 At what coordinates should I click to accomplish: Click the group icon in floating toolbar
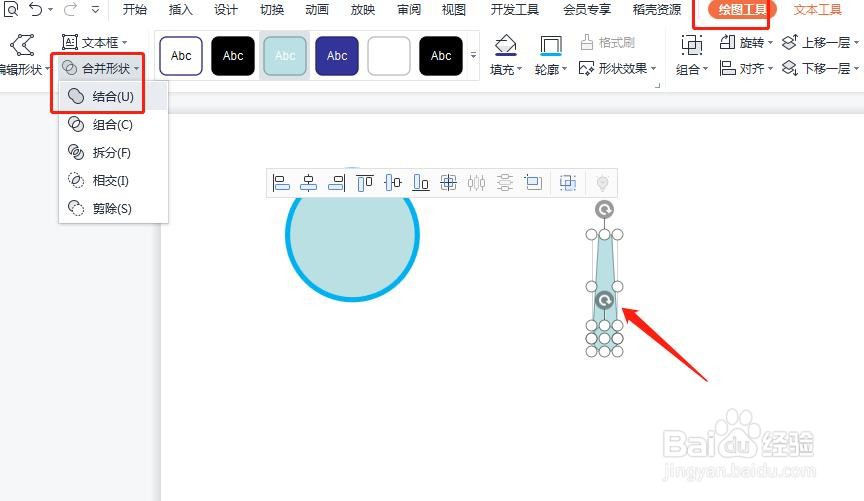point(568,182)
